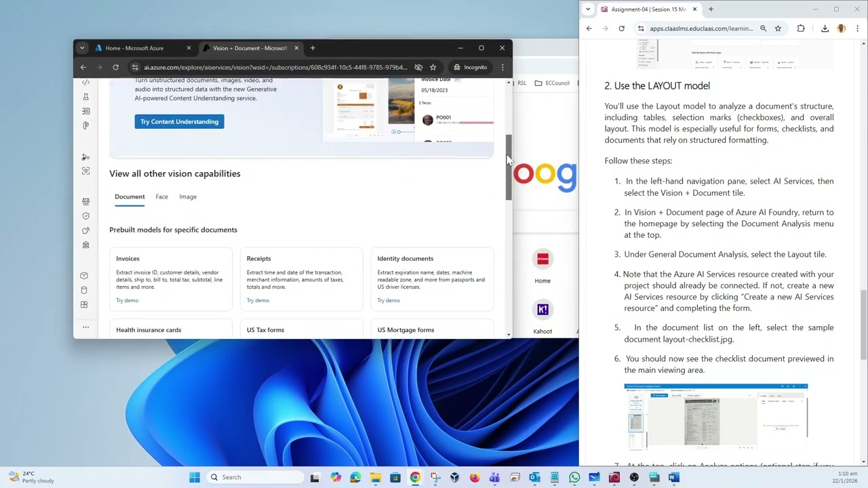Click the Azure address bar URL field

pyautogui.click(x=275, y=67)
